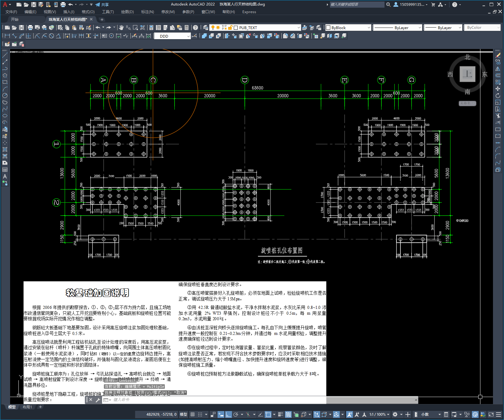Click the Undo arrow icon

coord(98,28)
